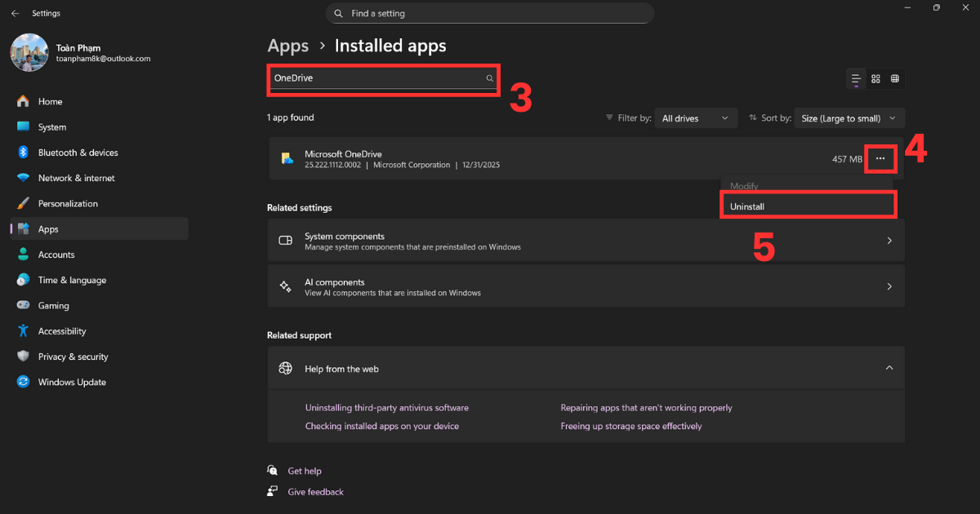Open the Freeing up storage space effectively link
Viewport: 980px width, 514px height.
pyautogui.click(x=630, y=425)
